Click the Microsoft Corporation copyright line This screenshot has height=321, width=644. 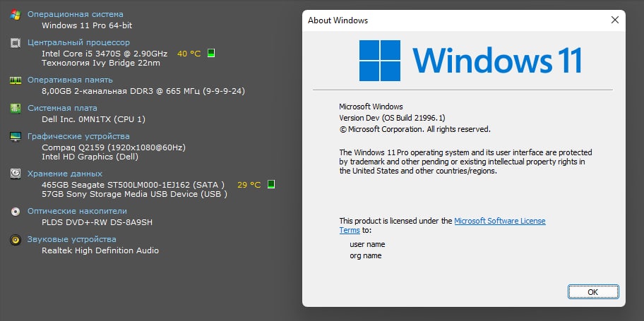(415, 129)
